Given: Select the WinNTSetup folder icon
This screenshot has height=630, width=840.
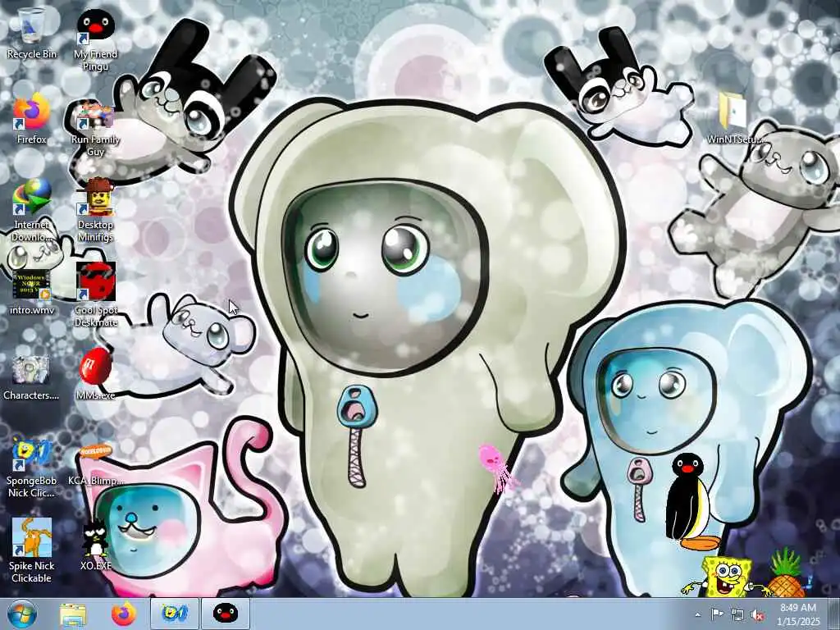Looking at the screenshot, I should click(734, 118).
